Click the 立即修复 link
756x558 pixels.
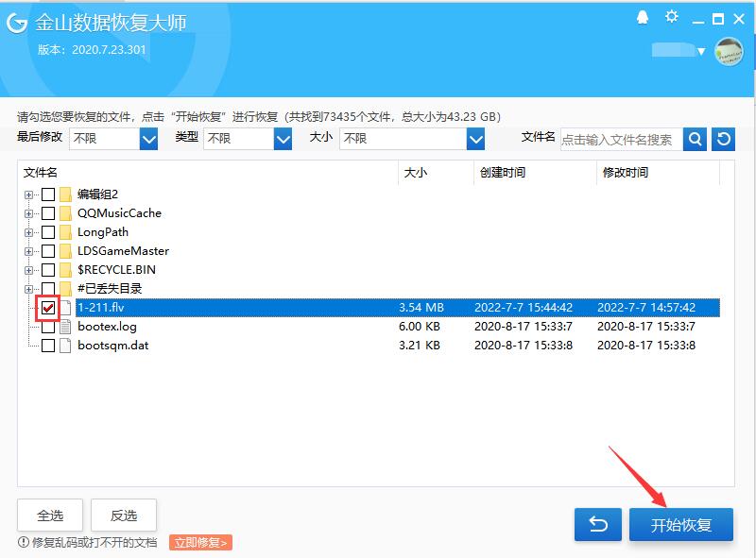tap(198, 543)
